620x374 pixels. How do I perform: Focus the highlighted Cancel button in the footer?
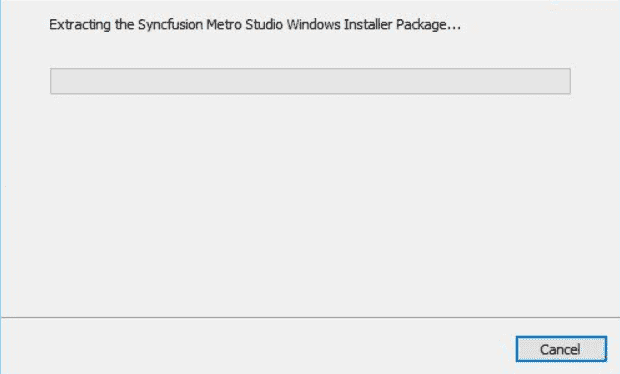pos(561,349)
